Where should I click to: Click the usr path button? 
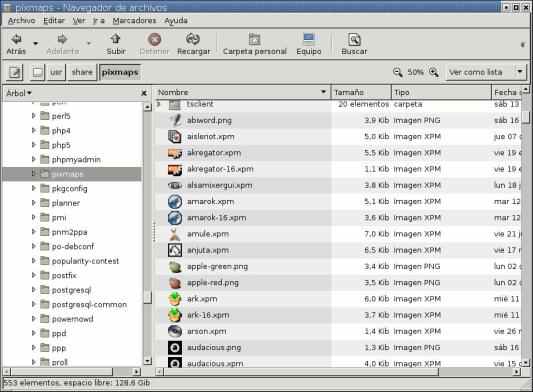pyautogui.click(x=56, y=72)
